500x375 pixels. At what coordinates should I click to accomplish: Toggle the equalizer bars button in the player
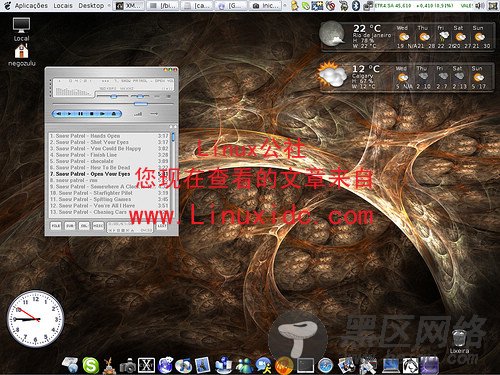pos(138,114)
